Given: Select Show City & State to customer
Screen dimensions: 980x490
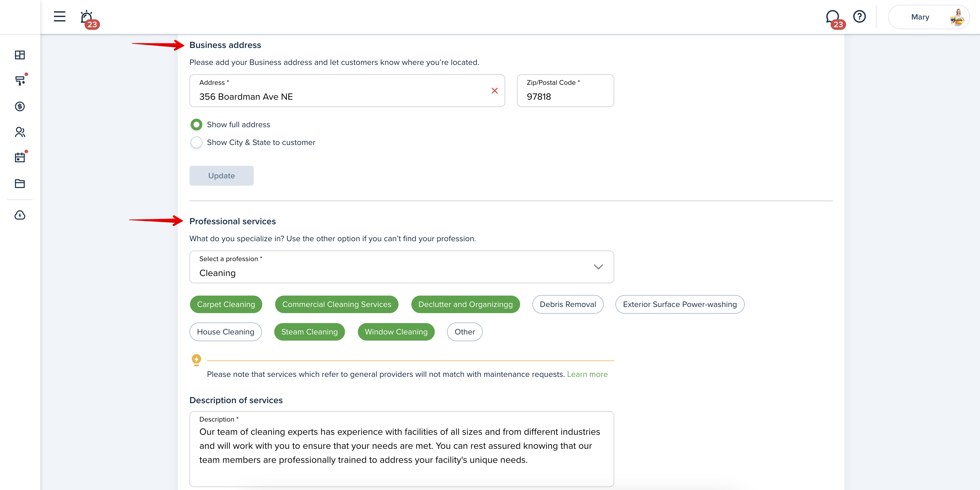Looking at the screenshot, I should (196, 142).
